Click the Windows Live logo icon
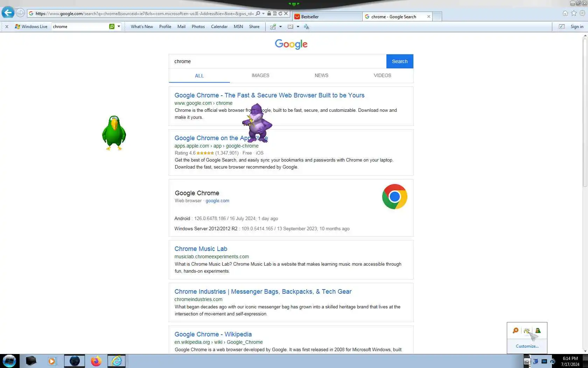The width and height of the screenshot is (588, 368). point(17,27)
